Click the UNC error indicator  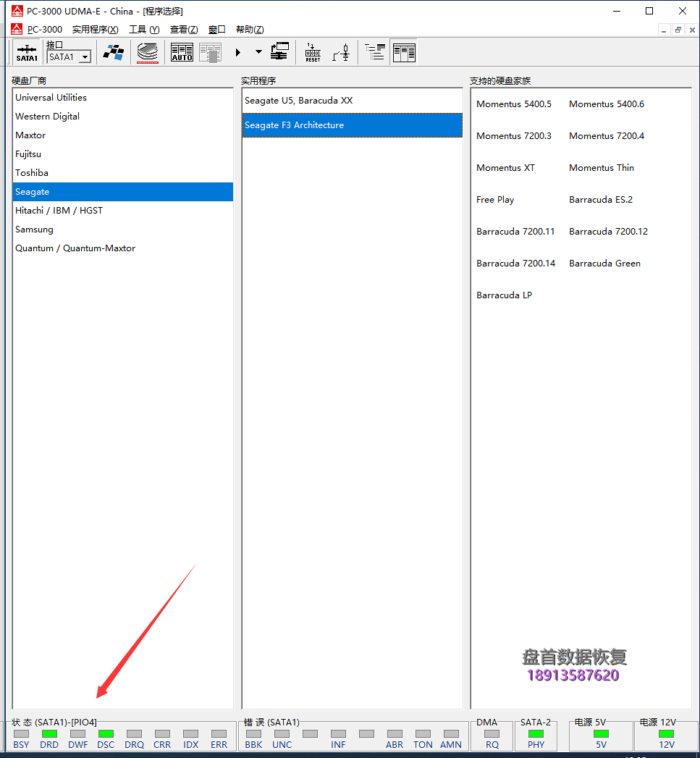(282, 734)
